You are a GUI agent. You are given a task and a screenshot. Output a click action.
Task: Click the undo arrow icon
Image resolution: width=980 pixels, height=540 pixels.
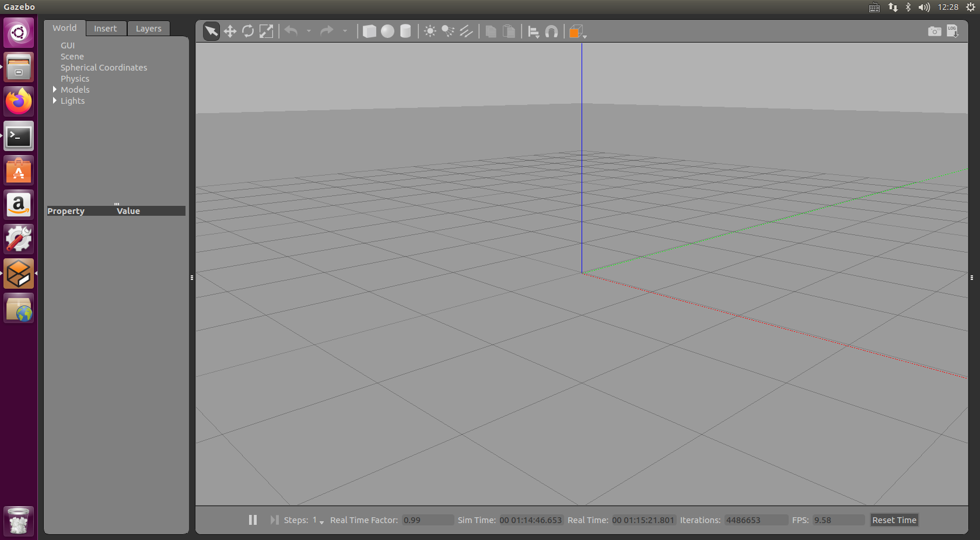tap(291, 30)
